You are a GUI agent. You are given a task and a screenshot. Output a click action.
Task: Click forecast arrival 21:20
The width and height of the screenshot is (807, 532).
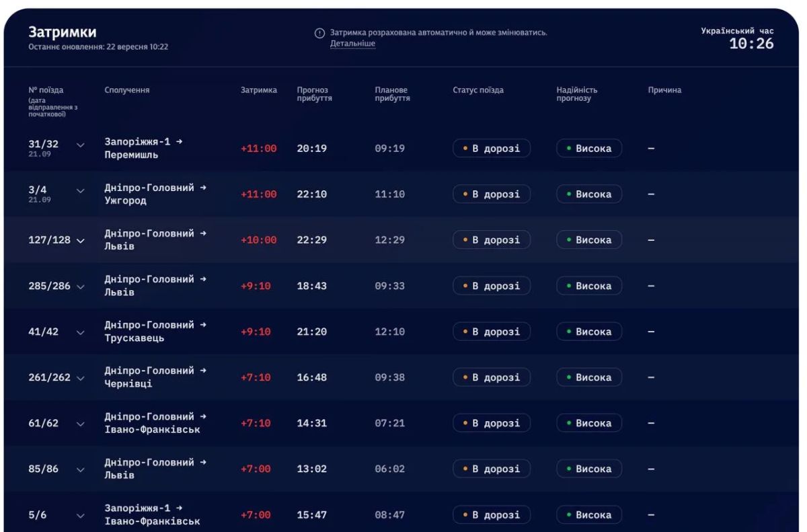(312, 332)
